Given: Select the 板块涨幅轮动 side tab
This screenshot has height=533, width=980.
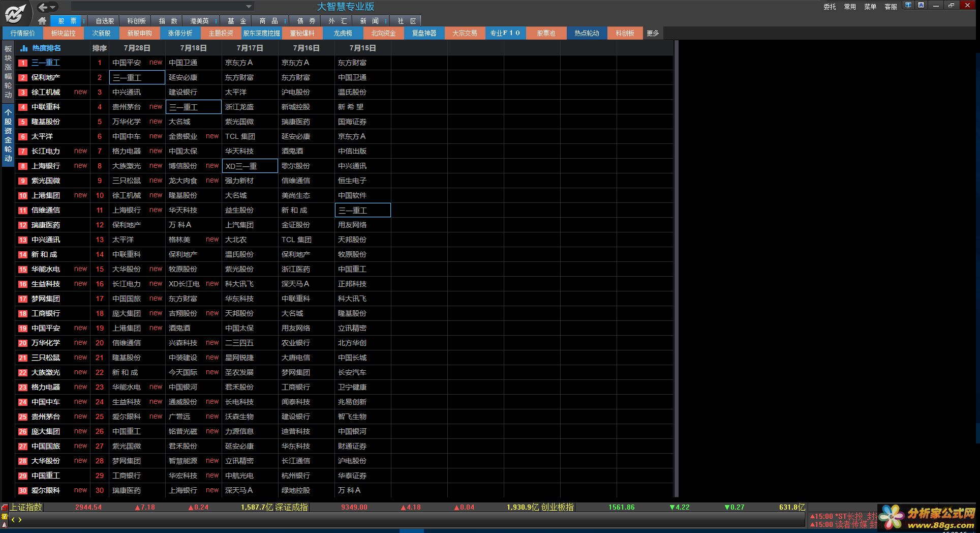Looking at the screenshot, I should (8, 72).
